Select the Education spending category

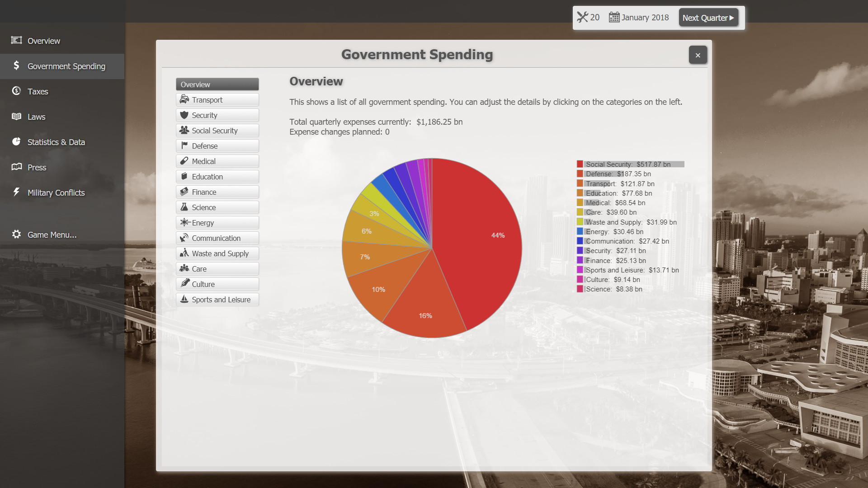tap(207, 176)
